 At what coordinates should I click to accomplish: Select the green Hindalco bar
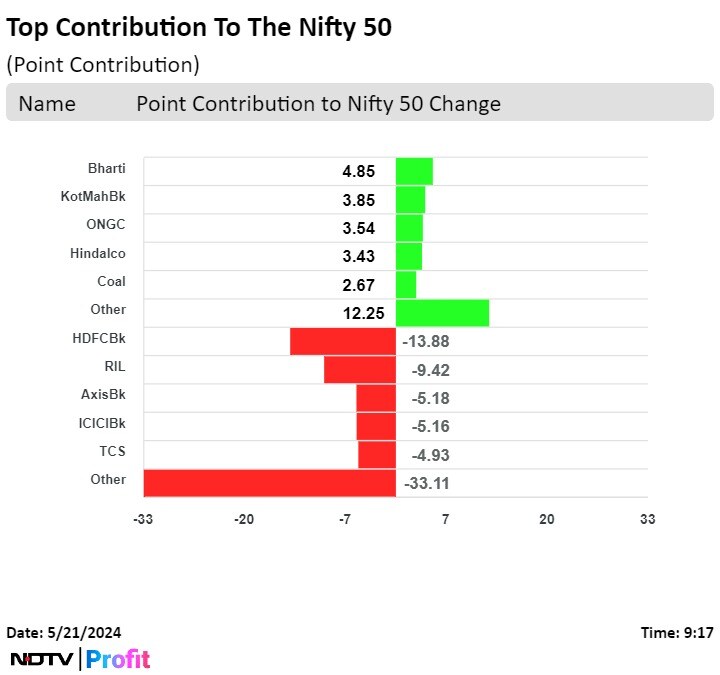409,256
